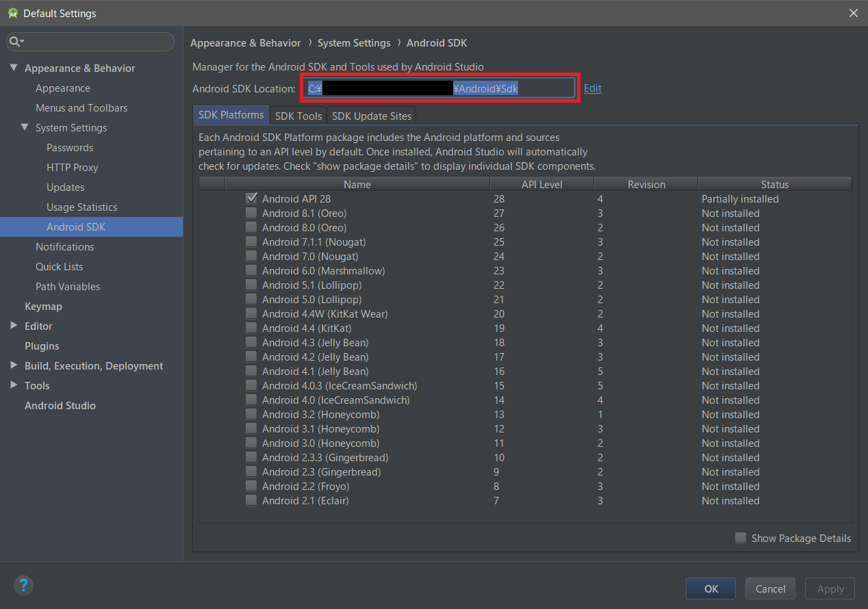Image resolution: width=868 pixels, height=609 pixels.
Task: Select the Android 4.3 (Jelly Bean) row name
Action: 315,342
